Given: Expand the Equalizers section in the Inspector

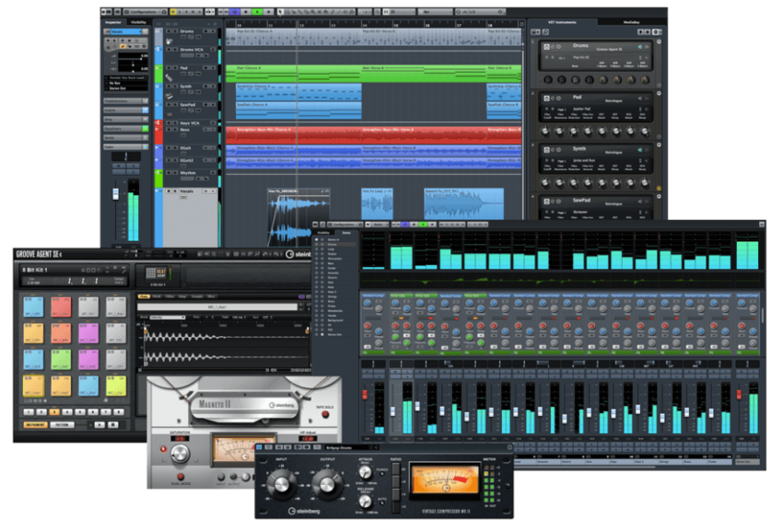Looking at the screenshot, I should click(123, 129).
